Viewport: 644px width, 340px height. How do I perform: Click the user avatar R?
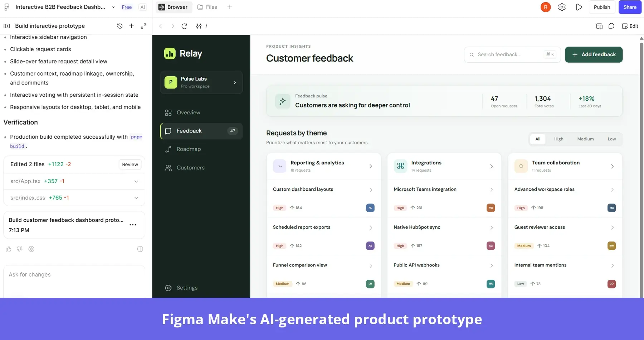546,7
